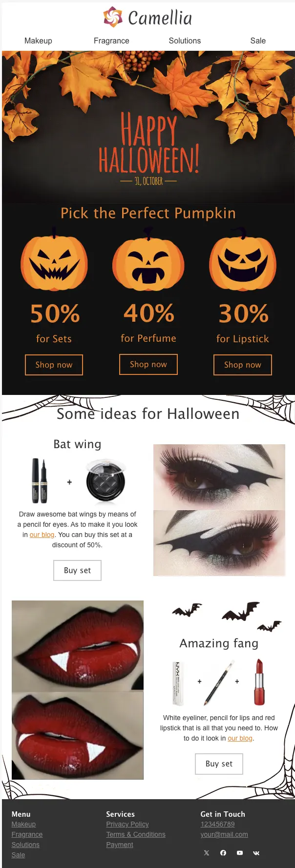Viewport: 295px width, 868px height.
Task: Click the your@mail.com contact link
Action: (x=224, y=834)
